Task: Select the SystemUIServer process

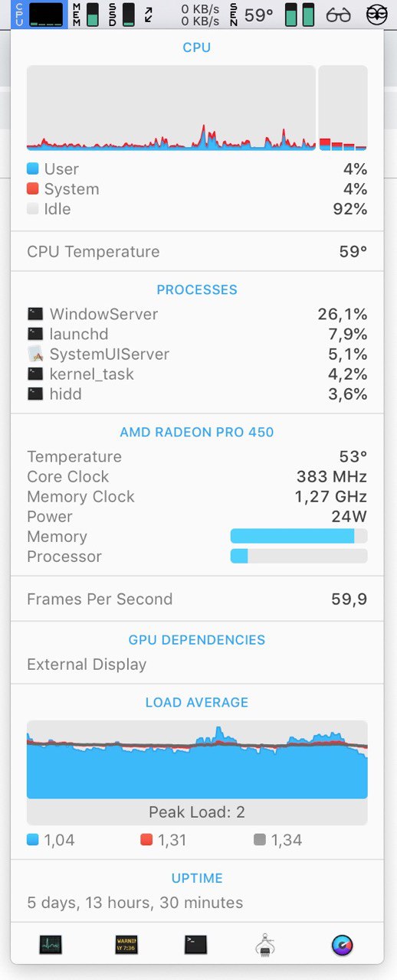Action: pos(197,354)
